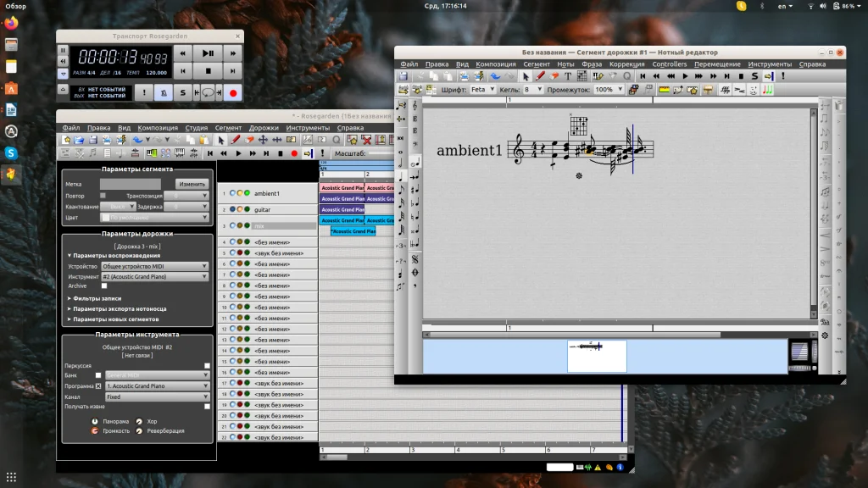This screenshot has width=868, height=488.
Task: Open the Фраза menu in notation editor
Action: 591,64
